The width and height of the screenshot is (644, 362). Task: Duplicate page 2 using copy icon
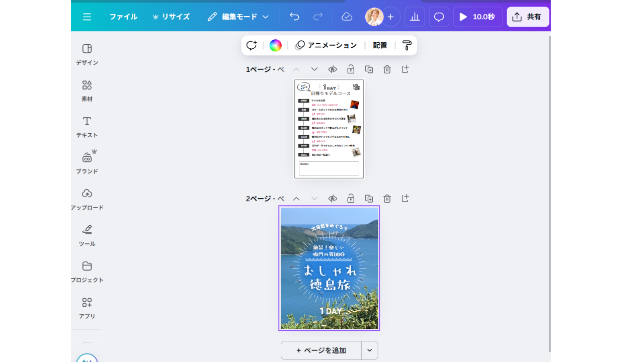pos(369,199)
